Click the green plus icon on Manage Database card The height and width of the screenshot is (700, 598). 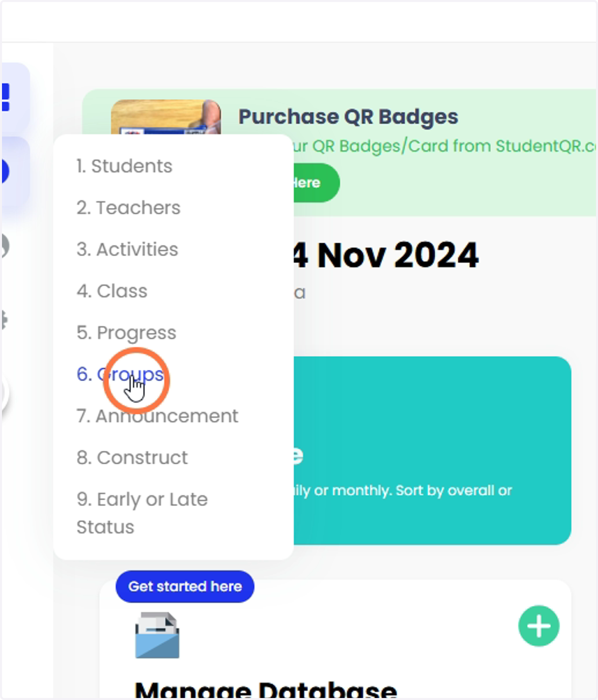(x=539, y=626)
